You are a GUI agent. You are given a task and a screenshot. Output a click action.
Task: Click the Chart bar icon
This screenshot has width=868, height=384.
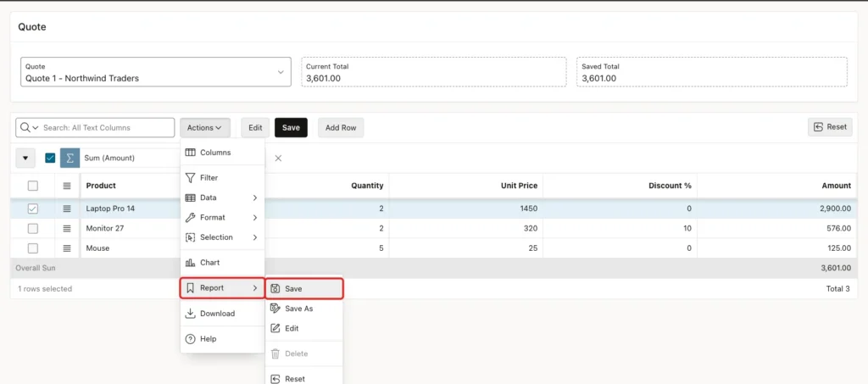click(191, 263)
